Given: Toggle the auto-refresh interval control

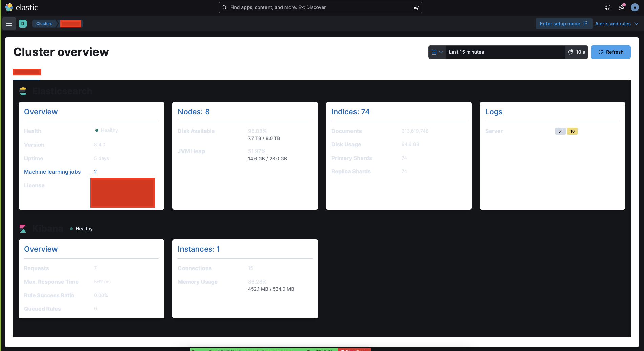Looking at the screenshot, I should [x=577, y=52].
